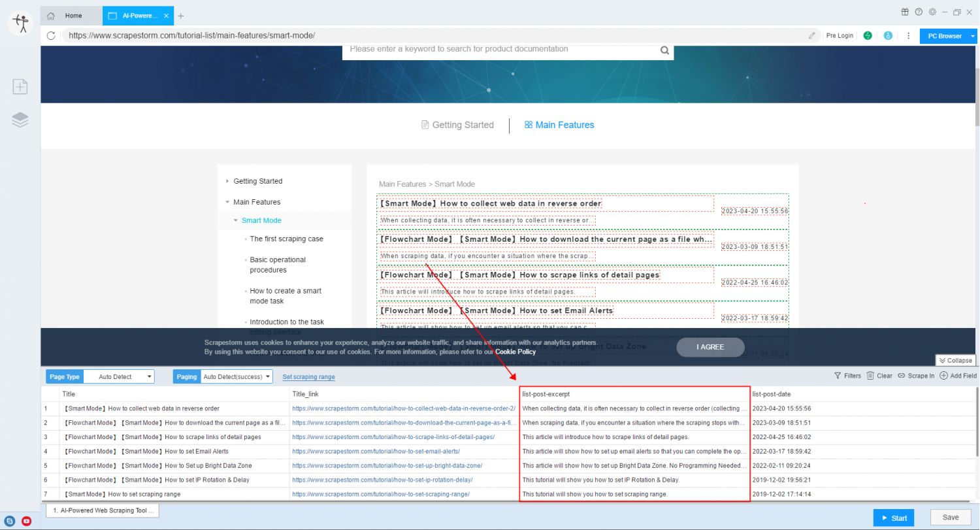
Task: Open 'Basic operational procedures' entry
Action: pos(278,265)
